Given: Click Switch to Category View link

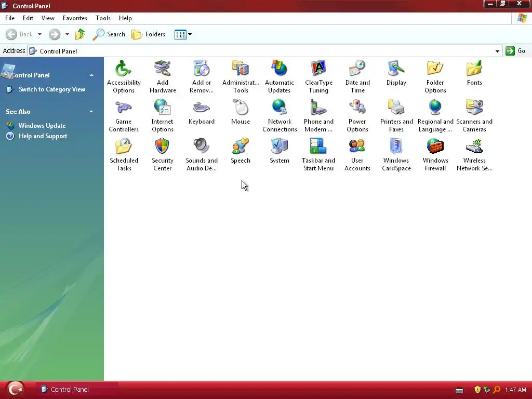Looking at the screenshot, I should [x=52, y=89].
